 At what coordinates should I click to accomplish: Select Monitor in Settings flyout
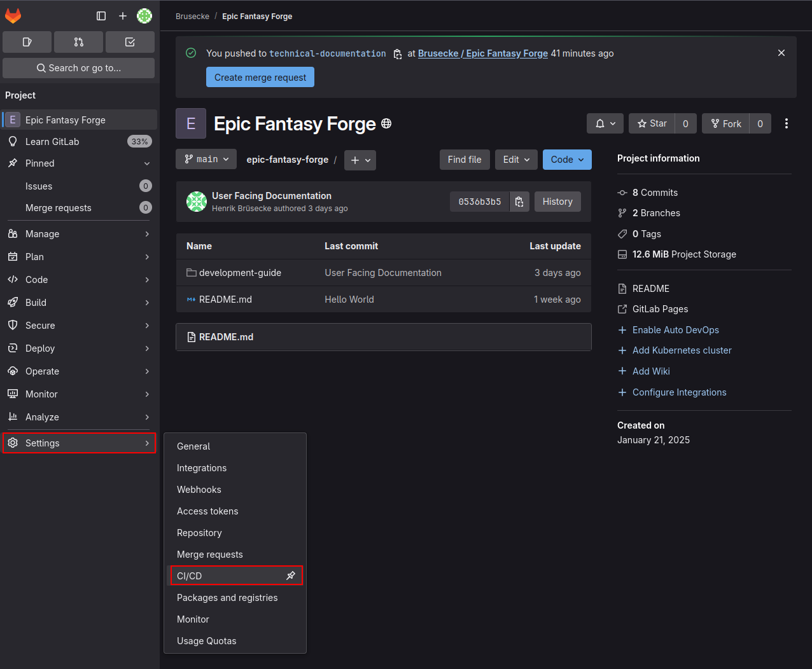click(235, 619)
